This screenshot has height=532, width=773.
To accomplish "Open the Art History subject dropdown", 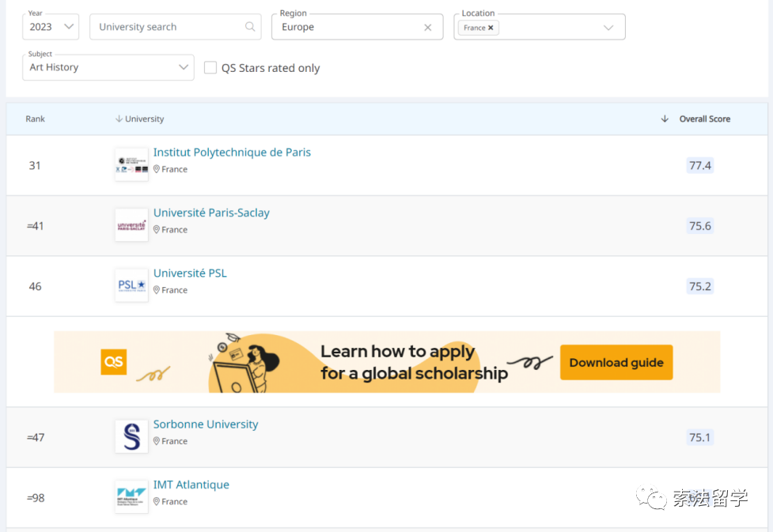I will (x=108, y=67).
